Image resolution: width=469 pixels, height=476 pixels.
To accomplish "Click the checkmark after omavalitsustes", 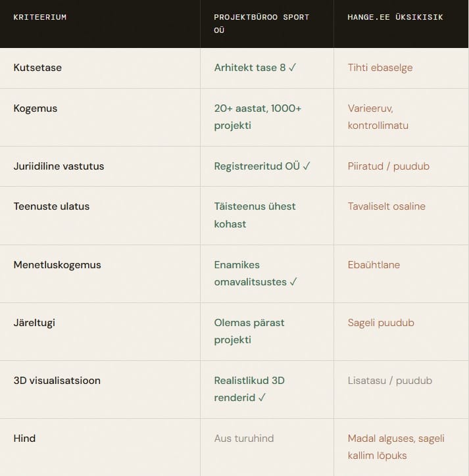I will coord(293,281).
